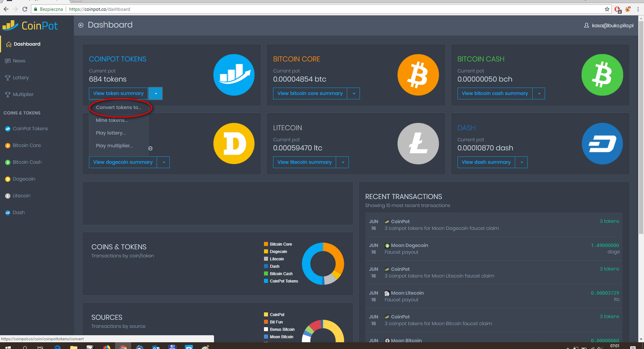
Task: Expand the dogecoin summary dropdown arrow
Action: click(x=164, y=162)
